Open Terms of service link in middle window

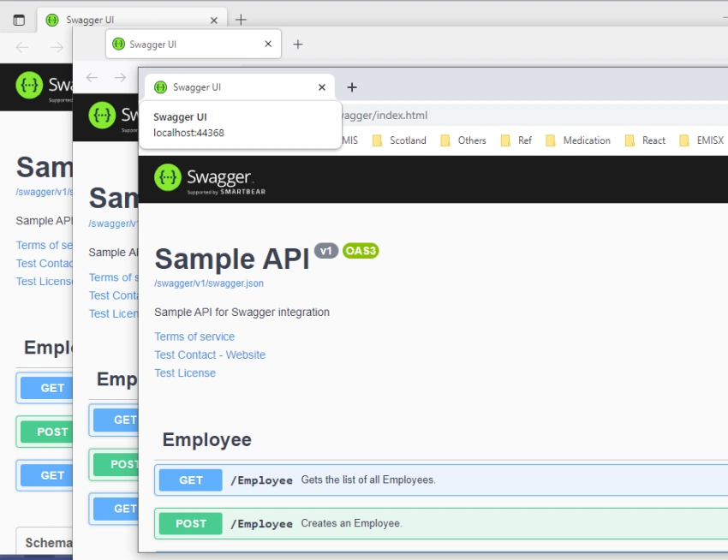pyautogui.click(x=114, y=277)
